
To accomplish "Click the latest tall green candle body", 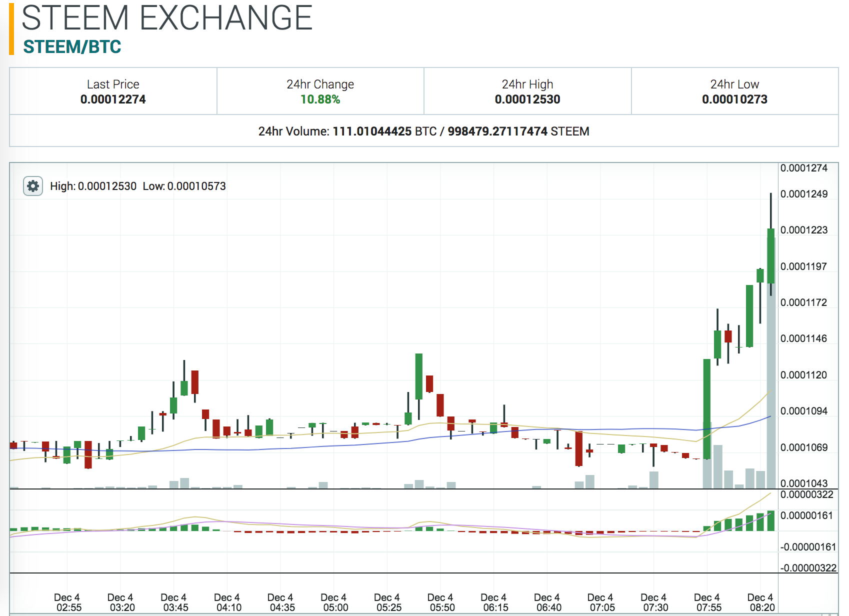I will pyautogui.click(x=771, y=256).
